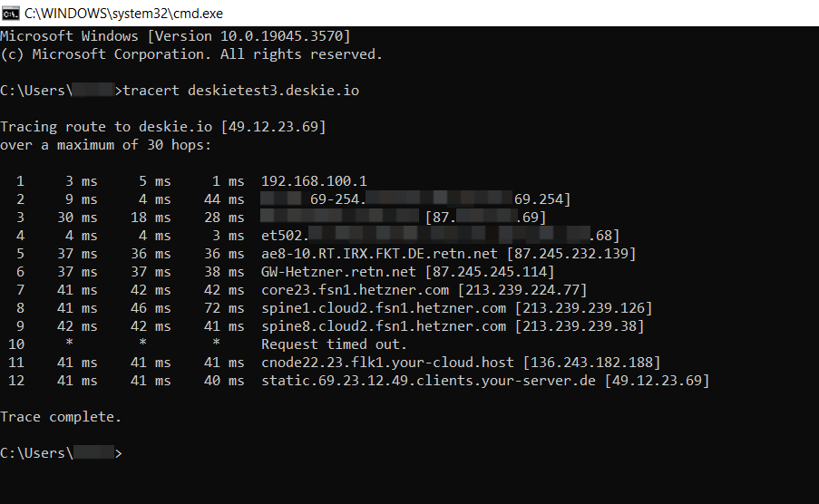
Task: Click cnode22.23.flk1.your-cloud.host hostname
Action: pyautogui.click(x=387, y=363)
